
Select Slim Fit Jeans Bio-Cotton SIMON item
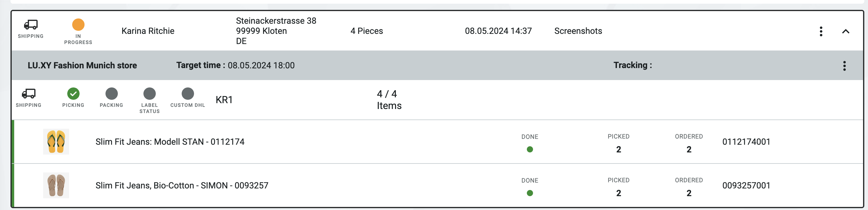click(182, 185)
